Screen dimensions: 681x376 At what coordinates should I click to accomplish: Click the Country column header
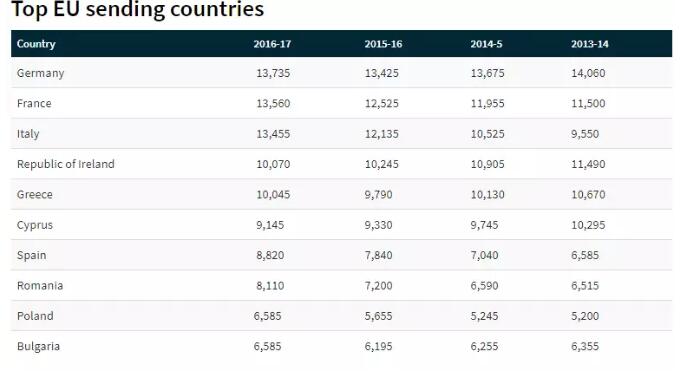pos(36,44)
